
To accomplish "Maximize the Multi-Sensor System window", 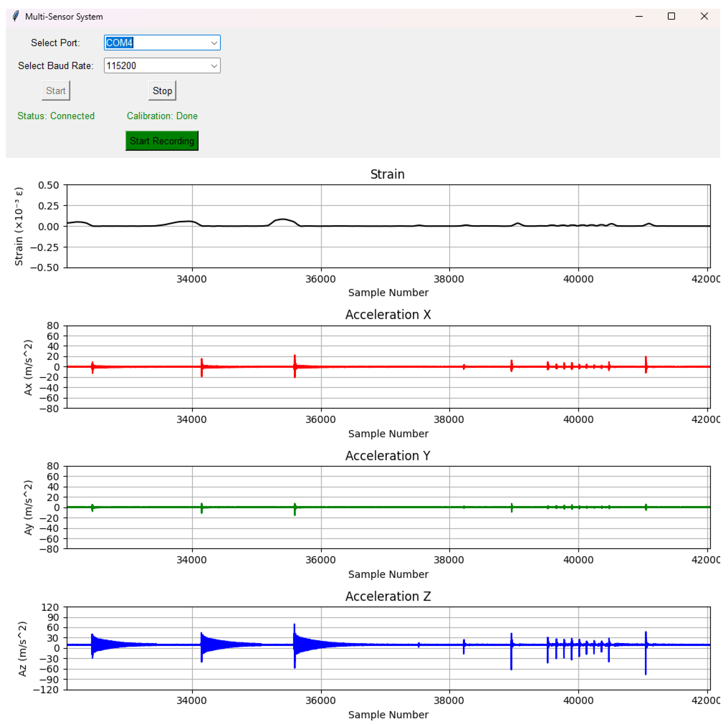I will [x=671, y=16].
